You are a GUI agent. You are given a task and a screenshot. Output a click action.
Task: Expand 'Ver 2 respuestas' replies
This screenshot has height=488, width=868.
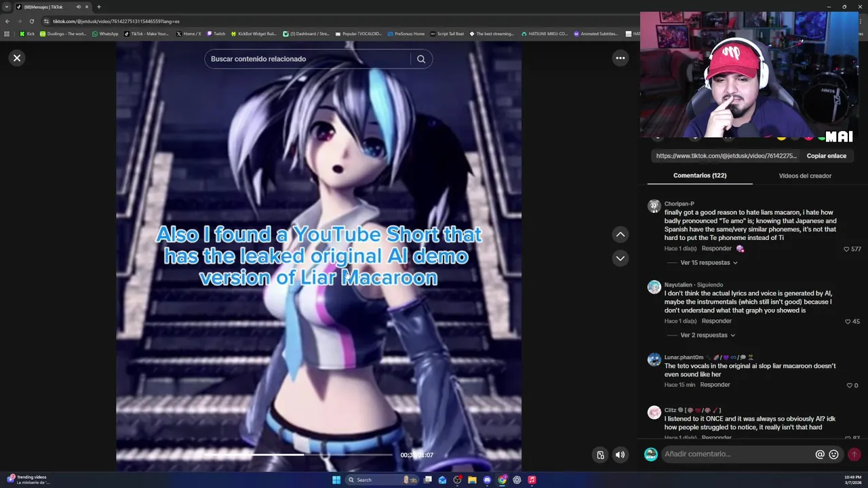coord(707,335)
